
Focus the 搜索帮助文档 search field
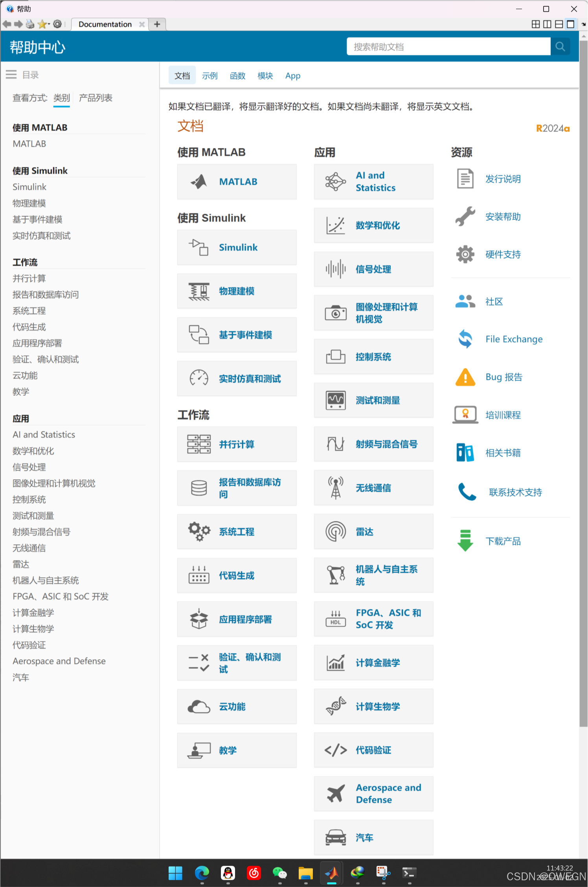(x=448, y=47)
